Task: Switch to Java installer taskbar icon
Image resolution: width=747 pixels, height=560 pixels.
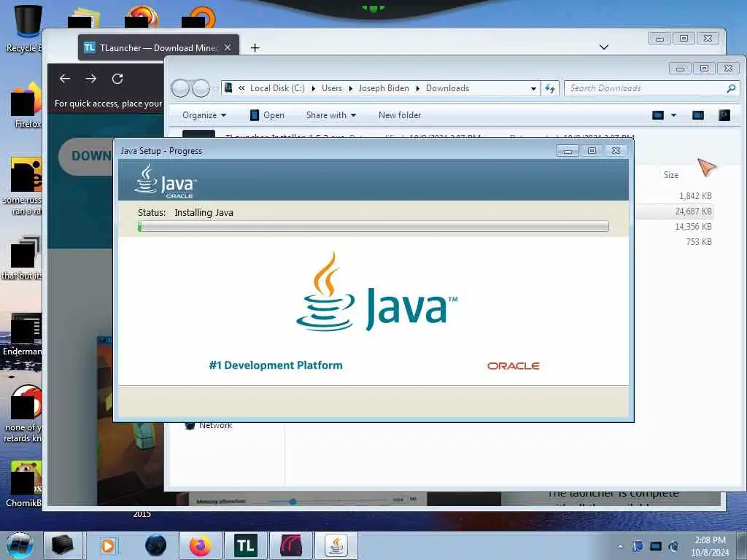Action: click(336, 545)
